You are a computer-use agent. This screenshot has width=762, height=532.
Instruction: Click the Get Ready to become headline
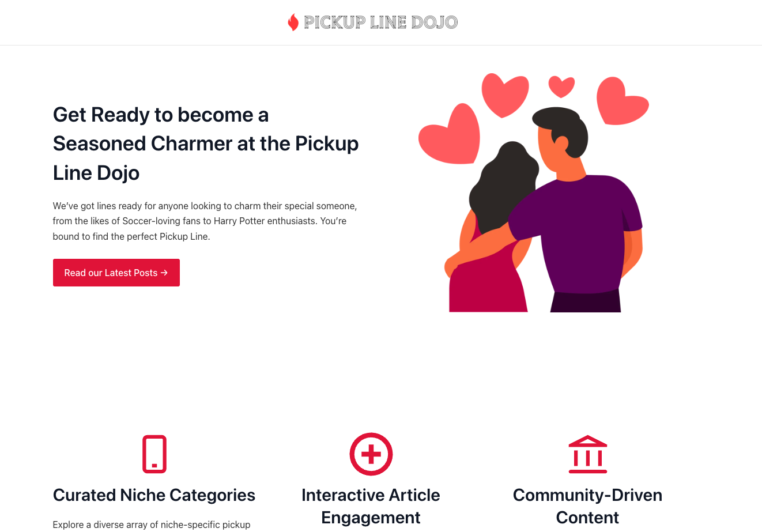[x=206, y=144]
